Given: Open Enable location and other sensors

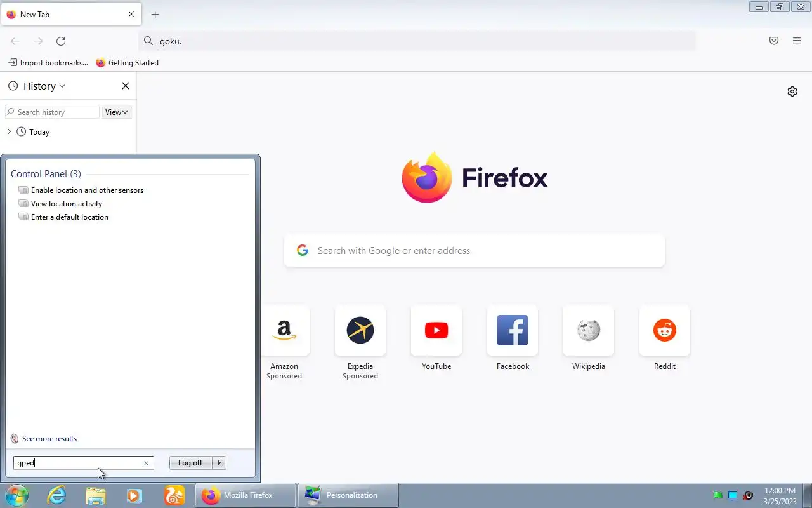Looking at the screenshot, I should [87, 190].
